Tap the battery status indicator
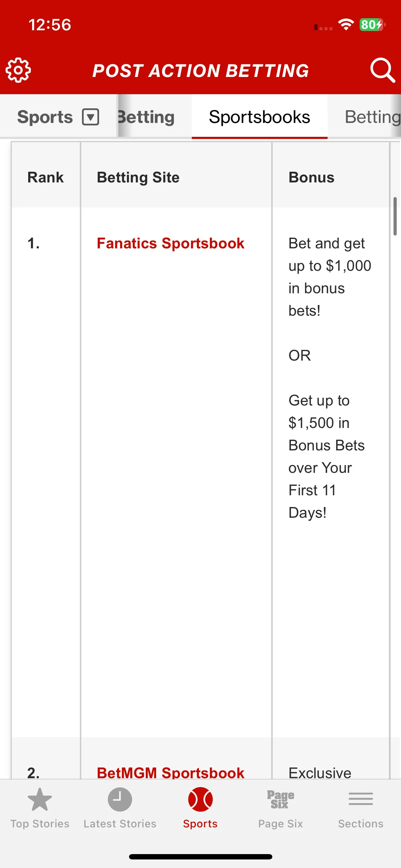 tap(372, 25)
